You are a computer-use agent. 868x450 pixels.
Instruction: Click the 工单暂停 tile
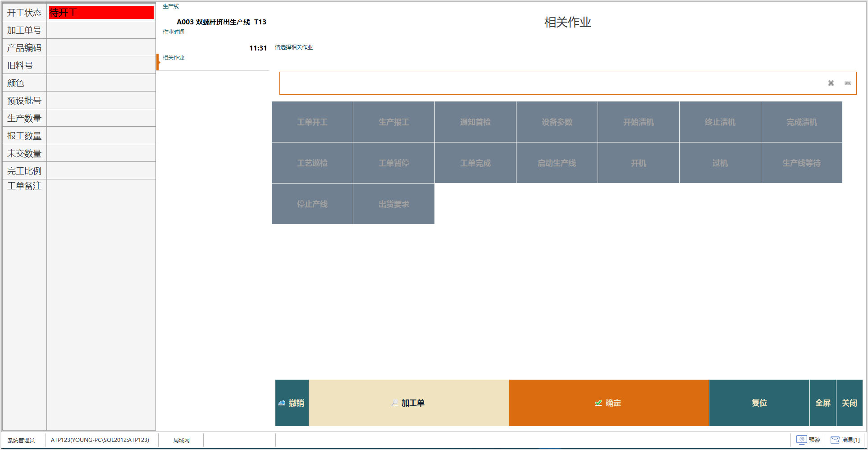[393, 163]
